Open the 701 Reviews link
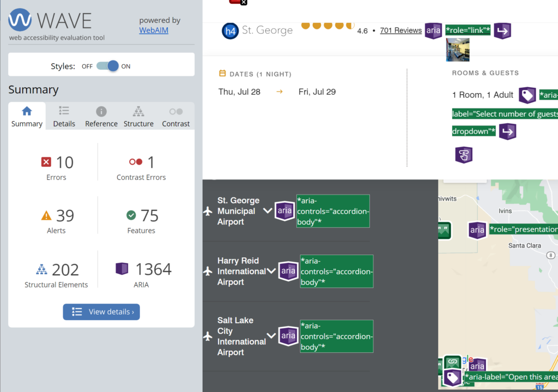558x392 pixels. [x=401, y=31]
